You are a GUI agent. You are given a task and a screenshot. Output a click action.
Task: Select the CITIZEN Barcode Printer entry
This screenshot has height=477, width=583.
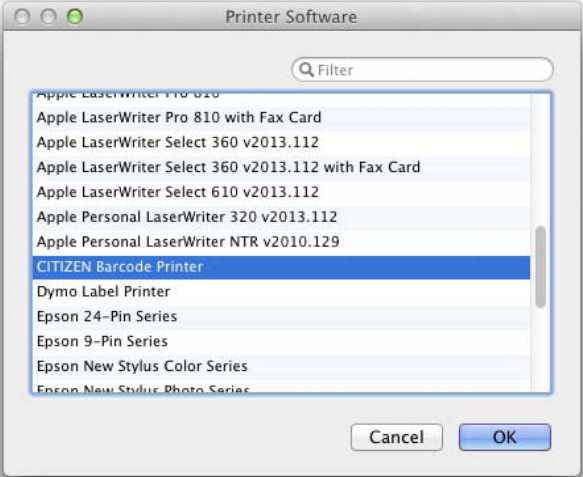point(281,267)
